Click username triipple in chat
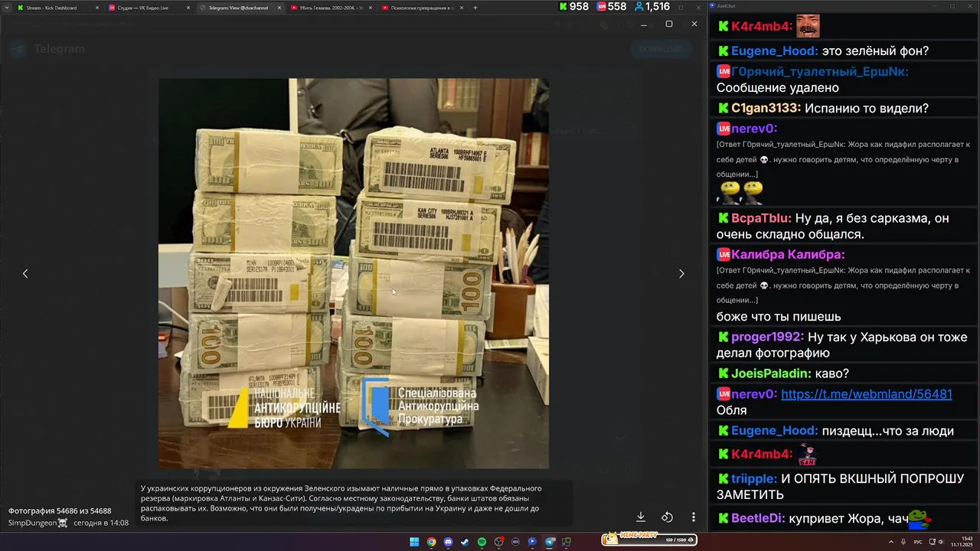Image resolution: width=980 pixels, height=551 pixels. [x=754, y=478]
